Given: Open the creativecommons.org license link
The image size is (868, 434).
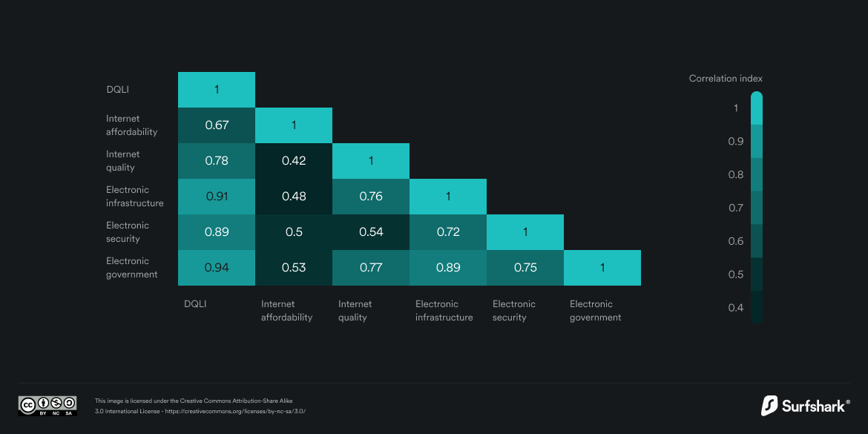Looking at the screenshot, I should [x=234, y=411].
